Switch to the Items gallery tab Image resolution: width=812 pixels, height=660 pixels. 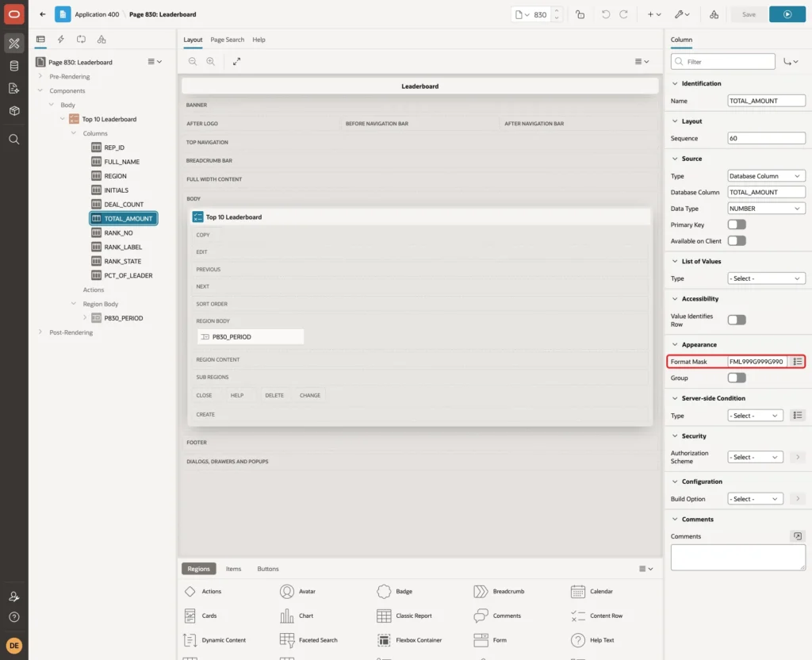click(x=234, y=569)
